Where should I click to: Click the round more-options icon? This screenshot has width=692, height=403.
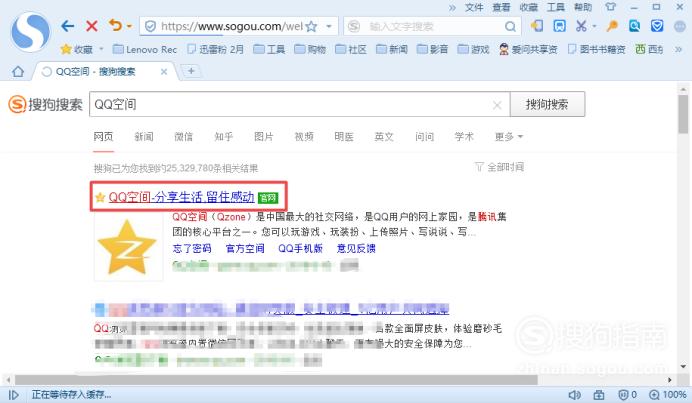point(680,26)
